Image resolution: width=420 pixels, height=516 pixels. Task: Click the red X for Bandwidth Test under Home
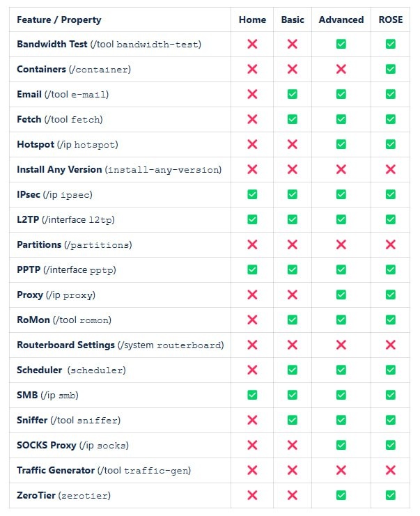tap(252, 44)
